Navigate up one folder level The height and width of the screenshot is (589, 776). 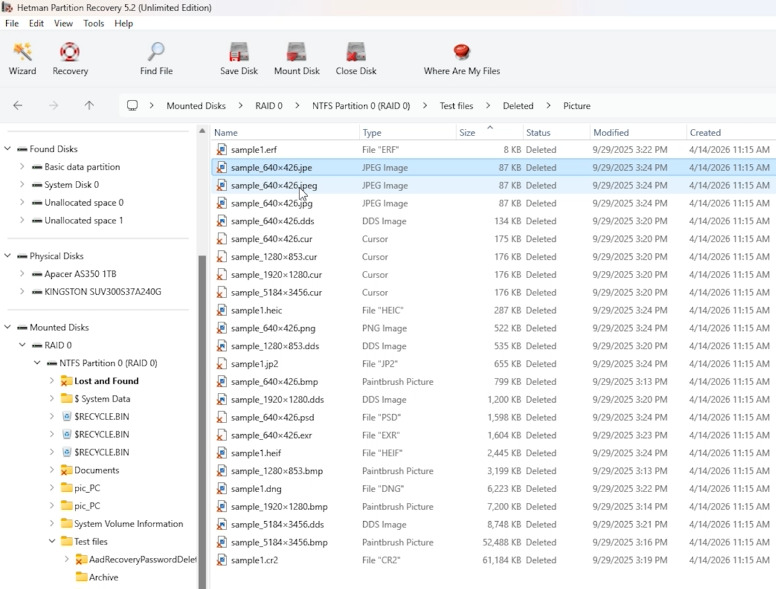[89, 105]
